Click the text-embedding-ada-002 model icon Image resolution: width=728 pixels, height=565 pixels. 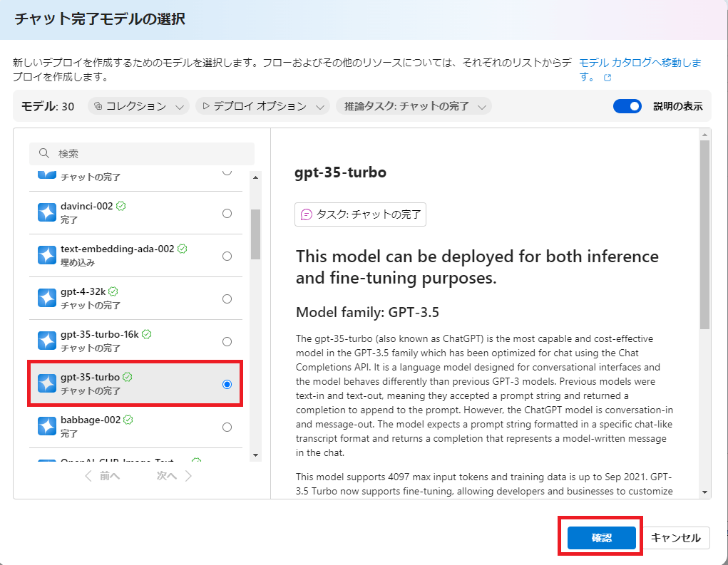[x=47, y=256]
